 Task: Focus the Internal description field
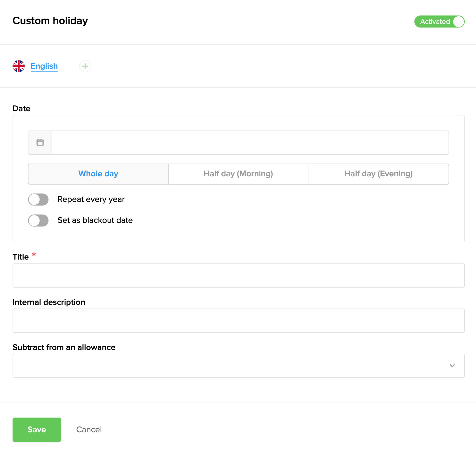coord(238,321)
